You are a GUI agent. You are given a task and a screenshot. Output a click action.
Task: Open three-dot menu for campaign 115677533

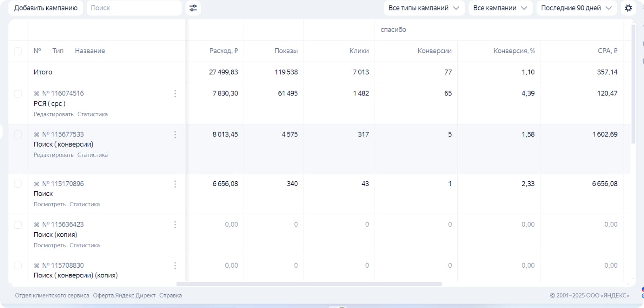pyautogui.click(x=175, y=135)
